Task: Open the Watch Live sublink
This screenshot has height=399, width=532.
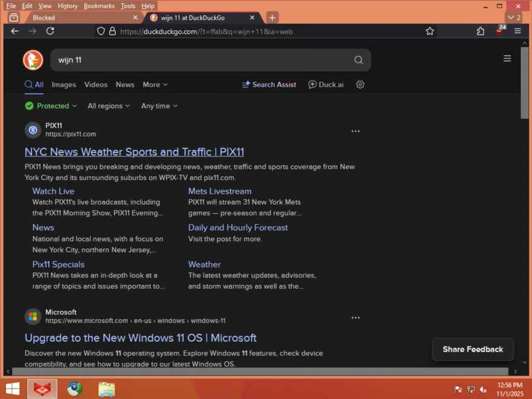Action: point(54,191)
